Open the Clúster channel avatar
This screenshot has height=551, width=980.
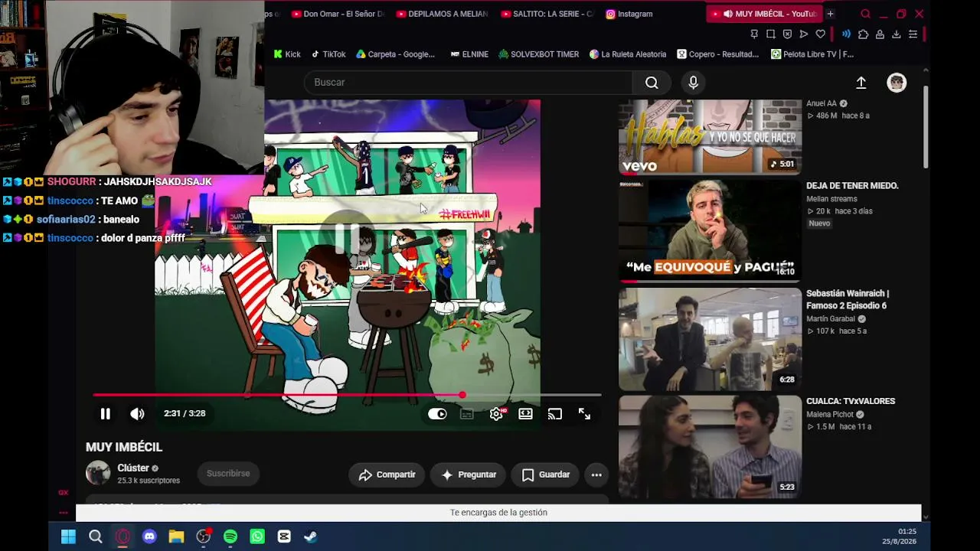[98, 473]
